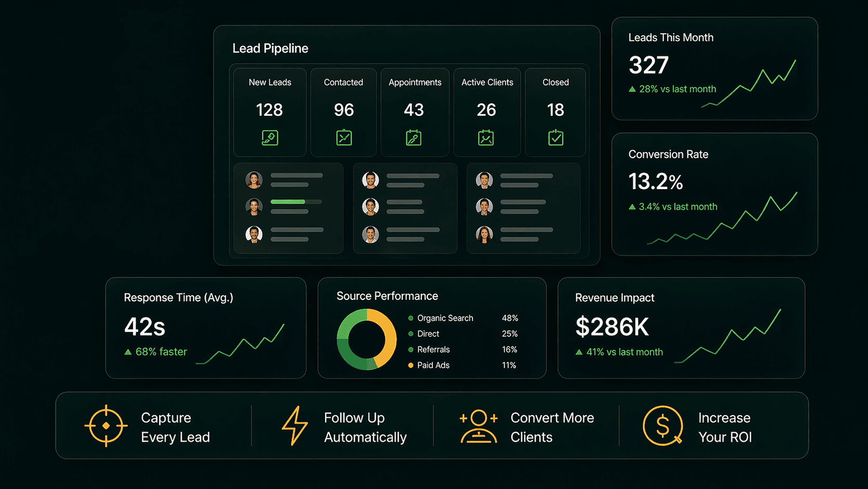Screen dimensions: 868x489
Task: Click the Increase Your ROI dollar icon
Action: pyautogui.click(x=662, y=426)
